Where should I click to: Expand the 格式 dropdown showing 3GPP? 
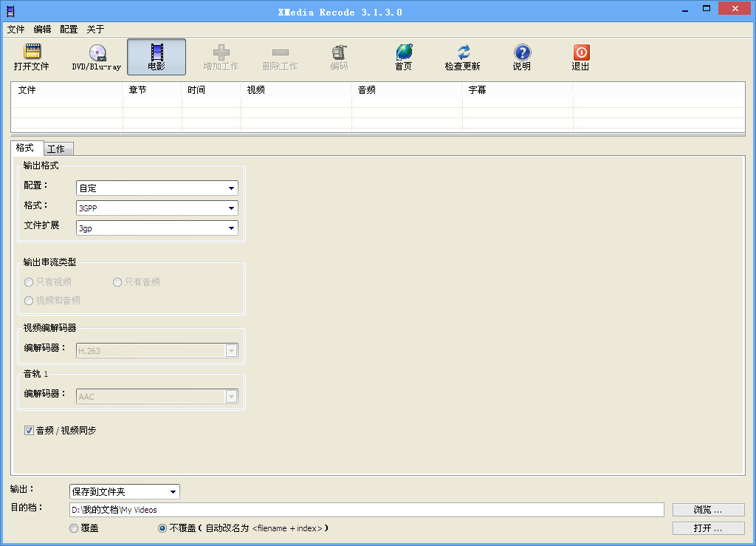coord(157,208)
